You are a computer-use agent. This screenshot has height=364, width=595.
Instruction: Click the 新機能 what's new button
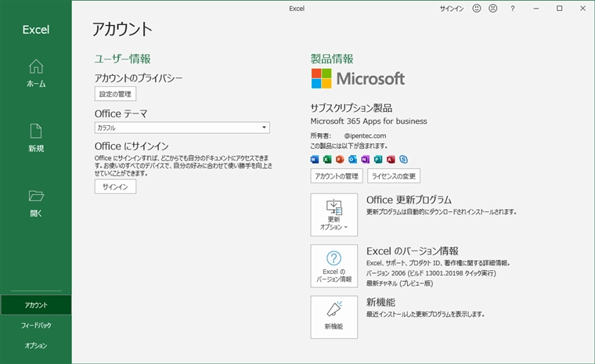coord(334,317)
